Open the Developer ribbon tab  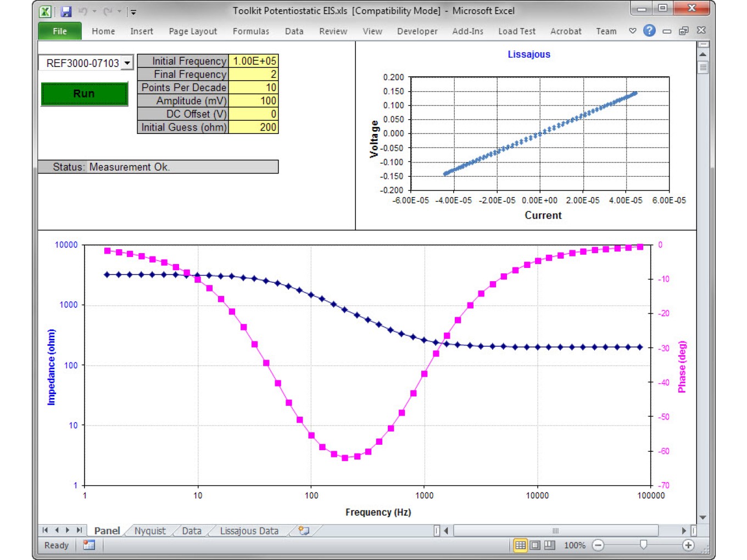pos(417,31)
